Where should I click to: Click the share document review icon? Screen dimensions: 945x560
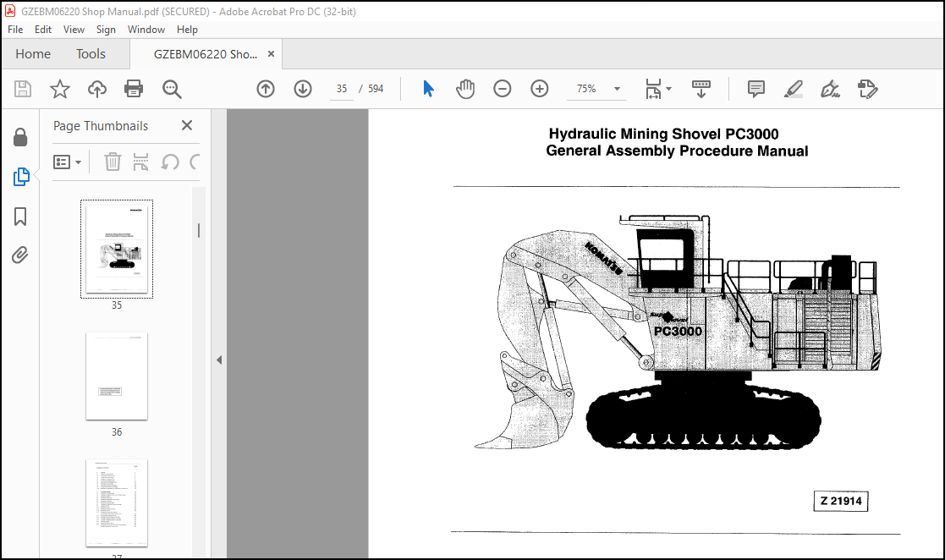pyautogui.click(x=867, y=89)
